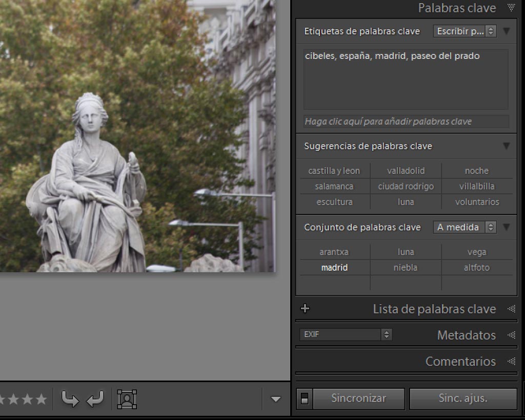
Task: Open the A medida keyword set dropdown
Action: point(465,227)
